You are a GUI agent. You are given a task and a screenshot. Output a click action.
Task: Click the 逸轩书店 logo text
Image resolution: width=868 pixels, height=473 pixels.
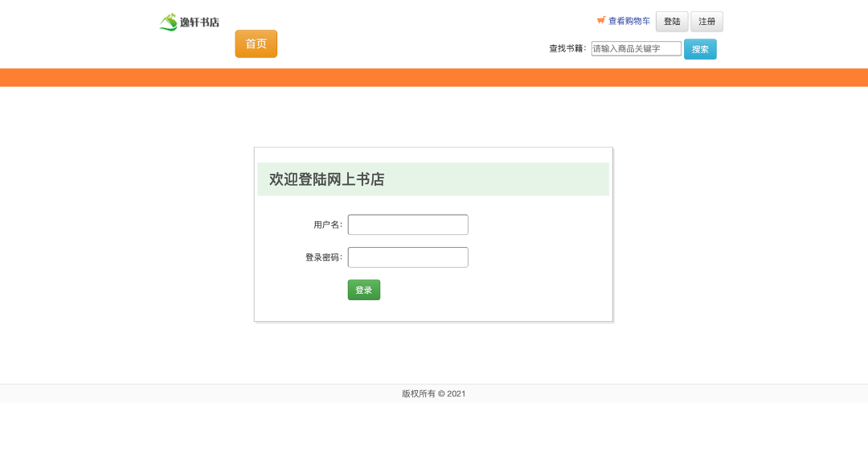click(x=199, y=23)
